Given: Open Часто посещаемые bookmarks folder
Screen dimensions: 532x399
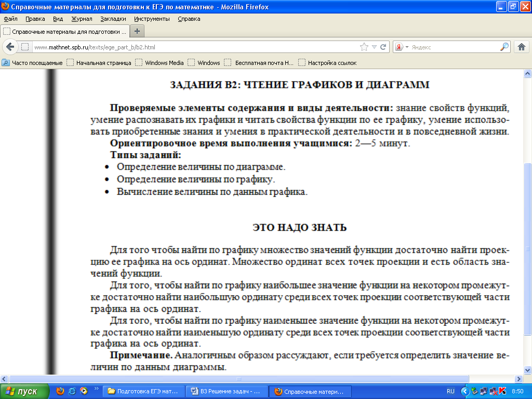Looking at the screenshot, I should pyautogui.click(x=32, y=63).
